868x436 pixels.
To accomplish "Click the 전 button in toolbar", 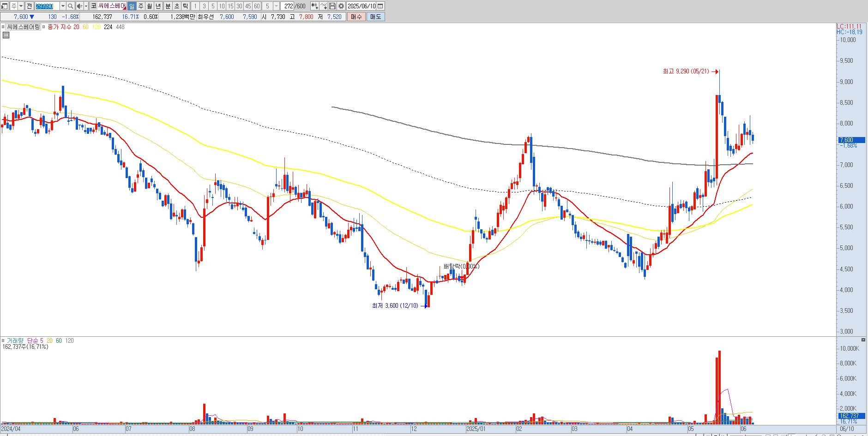I will tap(30, 6).
